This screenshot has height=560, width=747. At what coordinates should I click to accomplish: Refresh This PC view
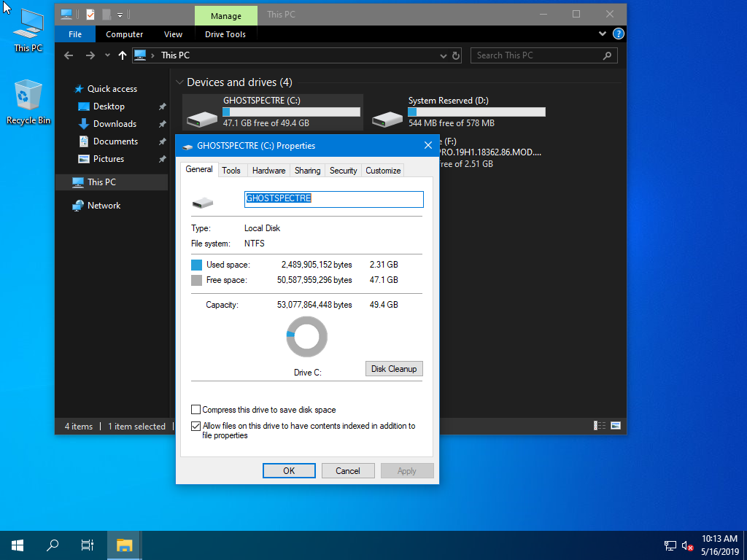[456, 55]
